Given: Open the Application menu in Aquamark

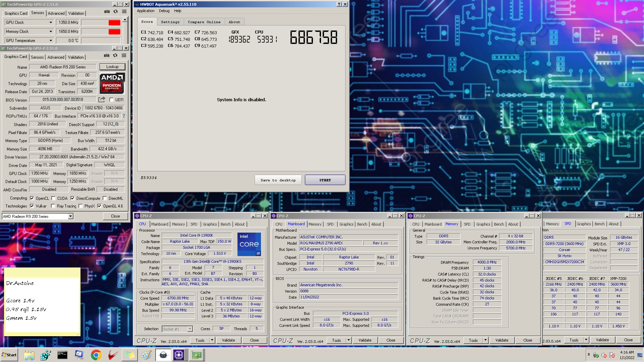Looking at the screenshot, I should (146, 11).
